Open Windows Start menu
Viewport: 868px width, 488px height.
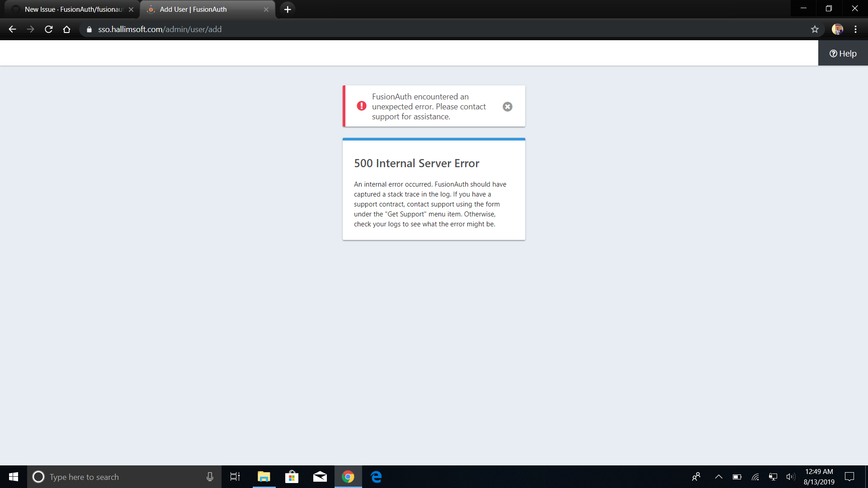click(13, 477)
